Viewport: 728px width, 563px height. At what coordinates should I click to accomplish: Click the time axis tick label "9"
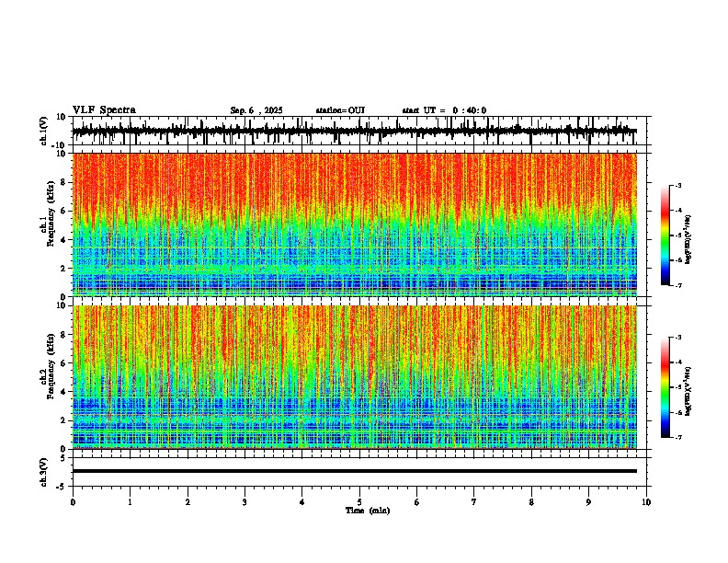588,502
